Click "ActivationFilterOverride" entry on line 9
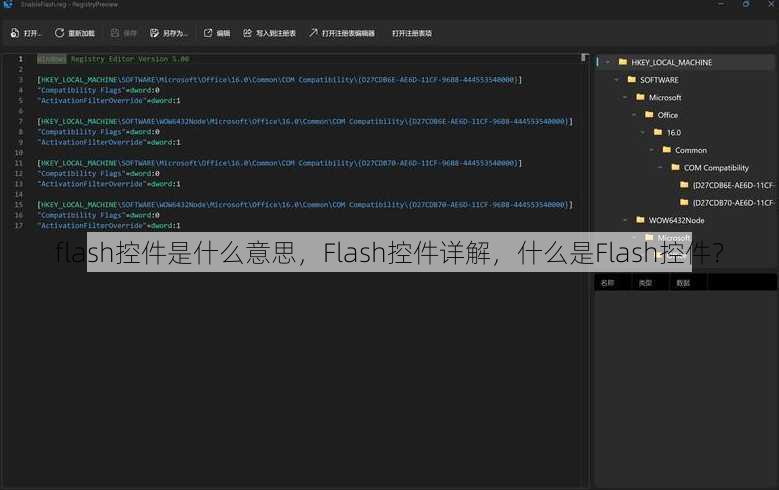Viewport: 779px width, 490px height. pyautogui.click(x=109, y=142)
